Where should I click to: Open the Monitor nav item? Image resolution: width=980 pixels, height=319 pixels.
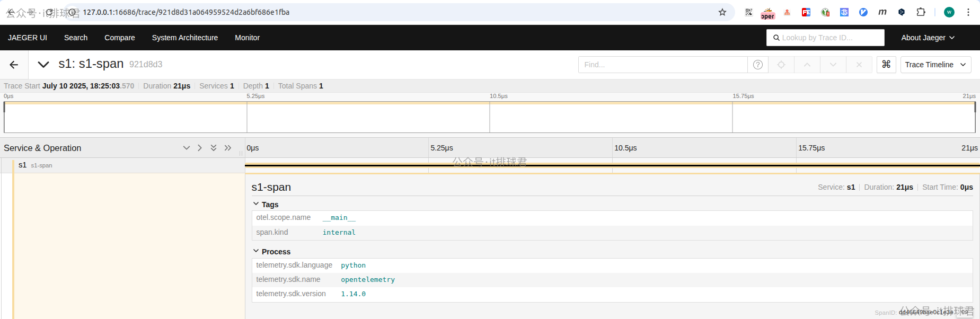coord(248,38)
